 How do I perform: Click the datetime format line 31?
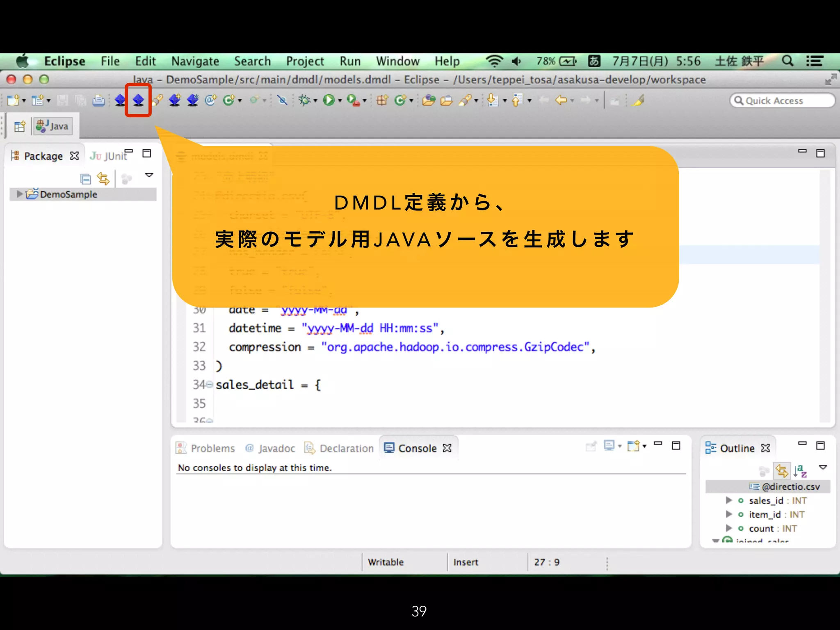336,328
